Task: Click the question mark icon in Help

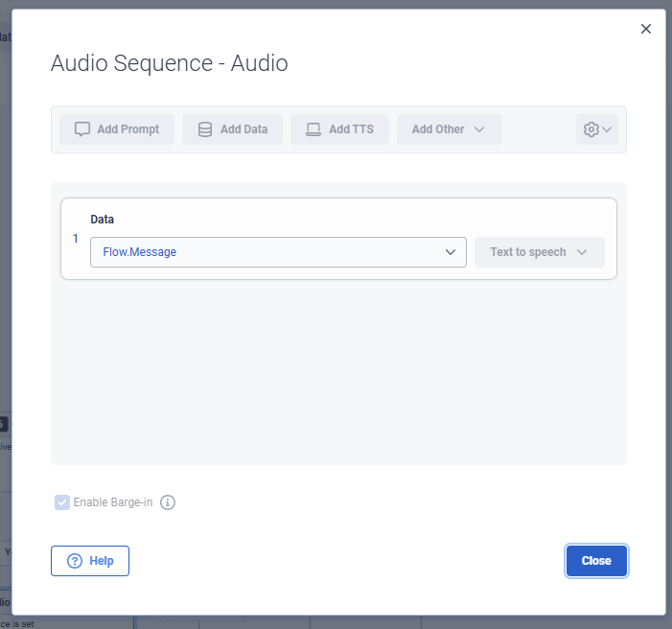Action: (x=75, y=561)
